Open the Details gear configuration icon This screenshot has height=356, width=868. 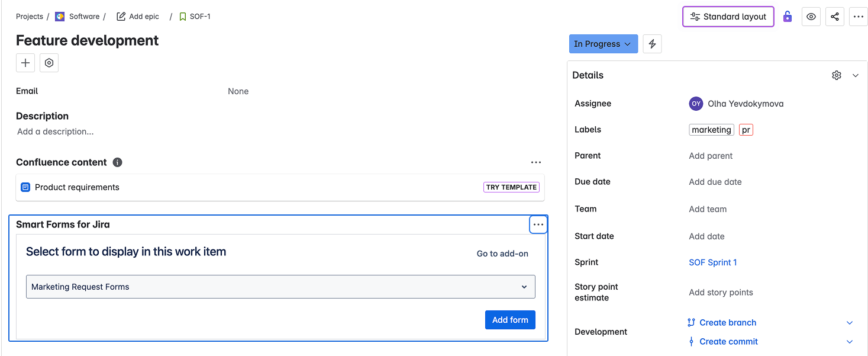coord(836,75)
